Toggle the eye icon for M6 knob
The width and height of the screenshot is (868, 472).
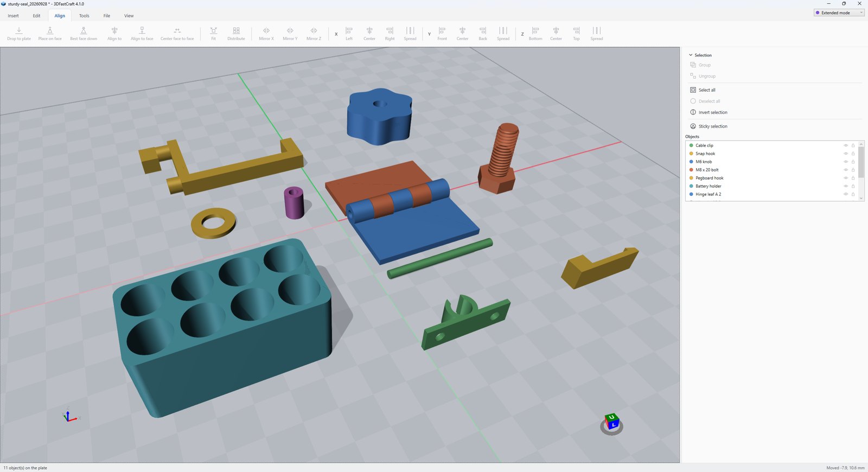(x=845, y=162)
